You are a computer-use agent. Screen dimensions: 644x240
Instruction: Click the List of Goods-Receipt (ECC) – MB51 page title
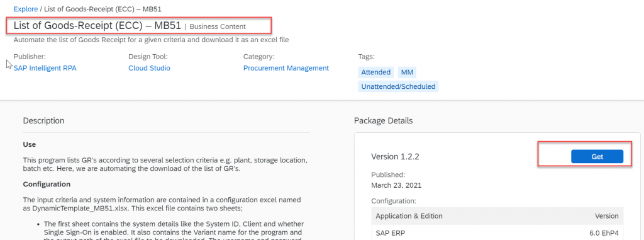(x=97, y=26)
